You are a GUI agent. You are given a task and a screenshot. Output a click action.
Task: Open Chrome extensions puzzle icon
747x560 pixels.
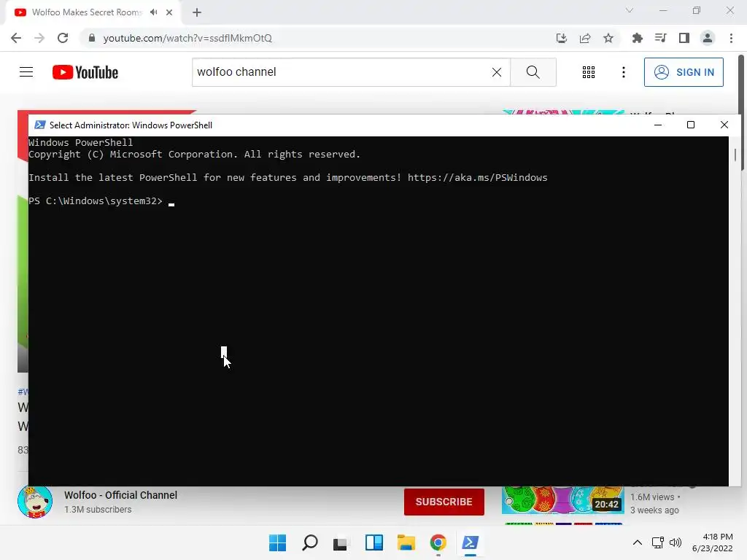coord(638,38)
